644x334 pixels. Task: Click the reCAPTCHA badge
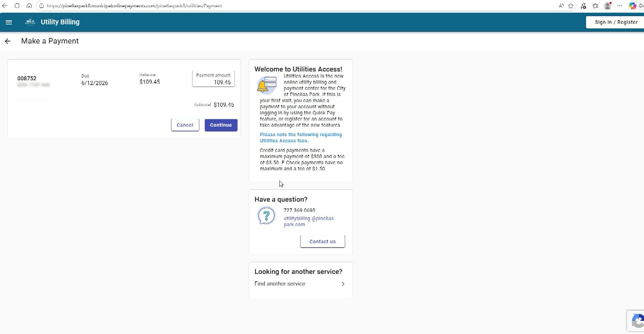tap(636, 321)
